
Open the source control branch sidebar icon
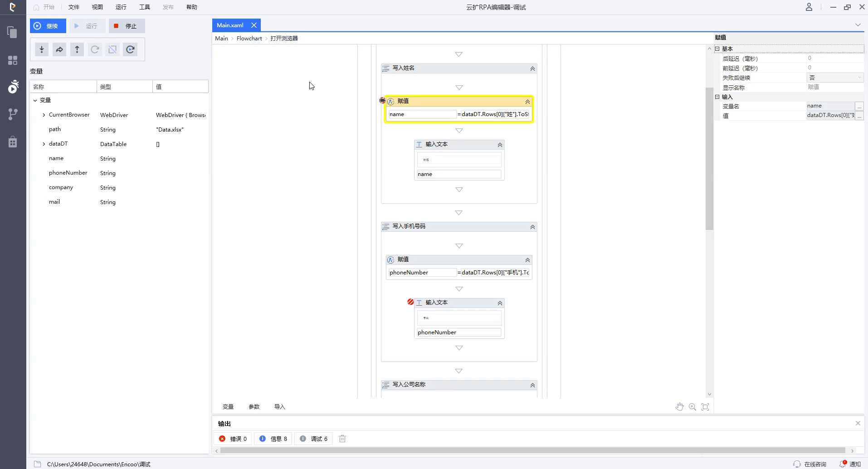[x=13, y=114]
